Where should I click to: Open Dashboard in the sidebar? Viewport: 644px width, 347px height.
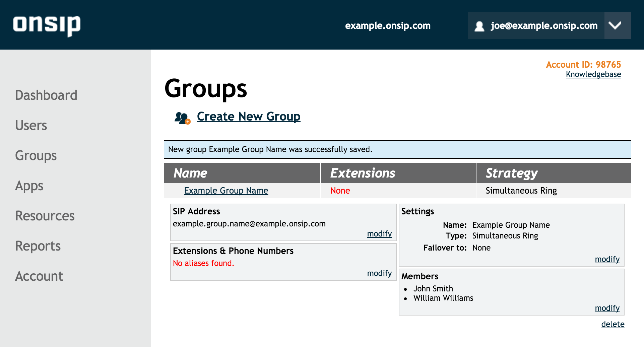[x=46, y=95]
